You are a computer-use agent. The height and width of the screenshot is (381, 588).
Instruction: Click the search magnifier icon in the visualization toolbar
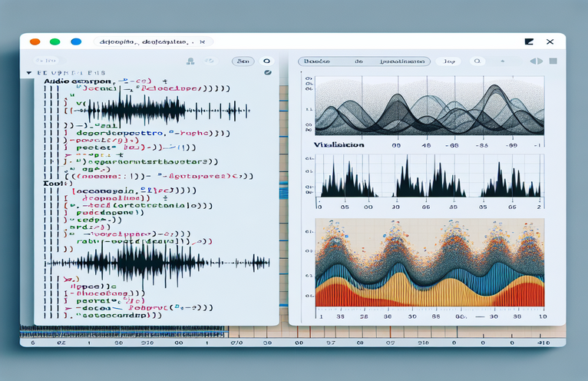477,60
